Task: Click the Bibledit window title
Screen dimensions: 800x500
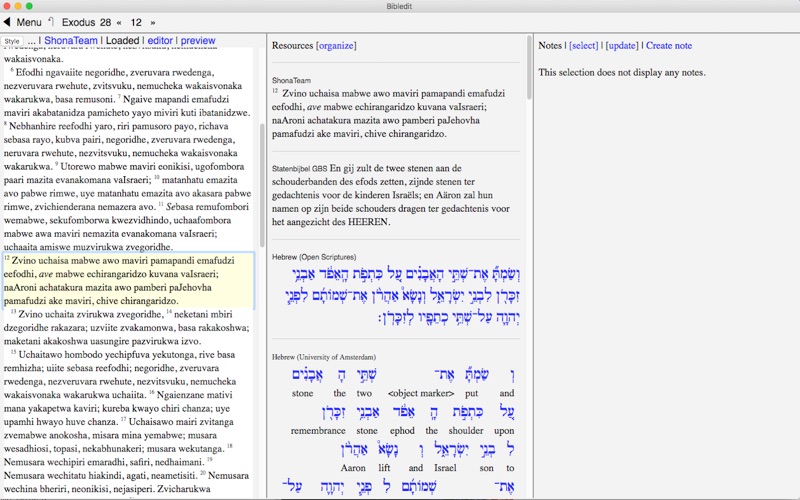Action: click(x=399, y=6)
